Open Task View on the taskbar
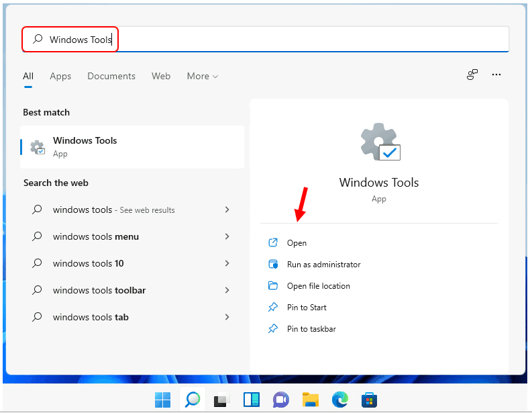 tap(221, 400)
